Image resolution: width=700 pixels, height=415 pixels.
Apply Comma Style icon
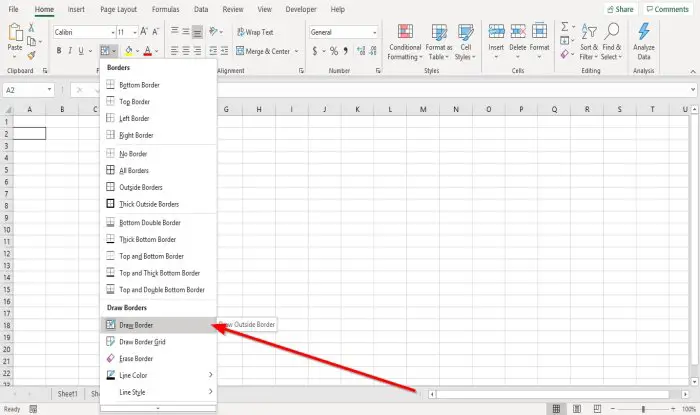click(x=346, y=51)
